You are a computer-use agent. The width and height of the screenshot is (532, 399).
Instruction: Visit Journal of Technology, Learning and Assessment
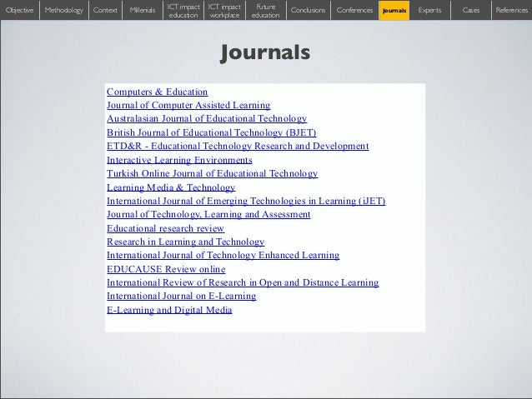(x=208, y=215)
